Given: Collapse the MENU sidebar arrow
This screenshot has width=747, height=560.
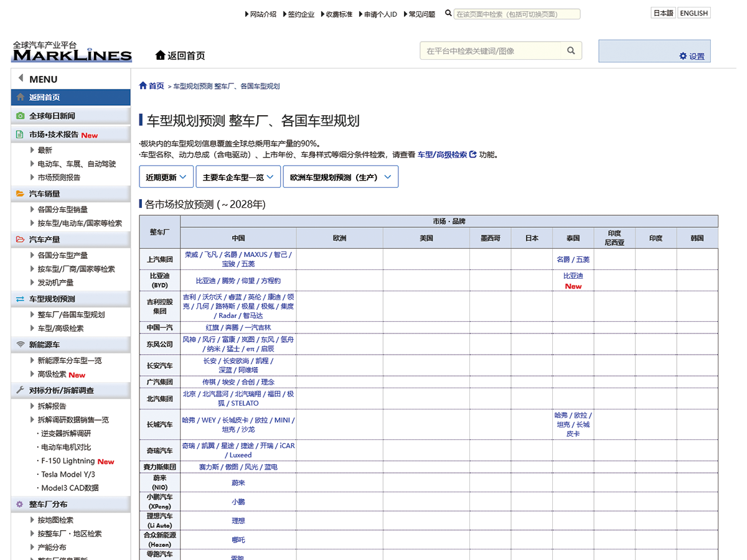Looking at the screenshot, I should pyautogui.click(x=21, y=78).
